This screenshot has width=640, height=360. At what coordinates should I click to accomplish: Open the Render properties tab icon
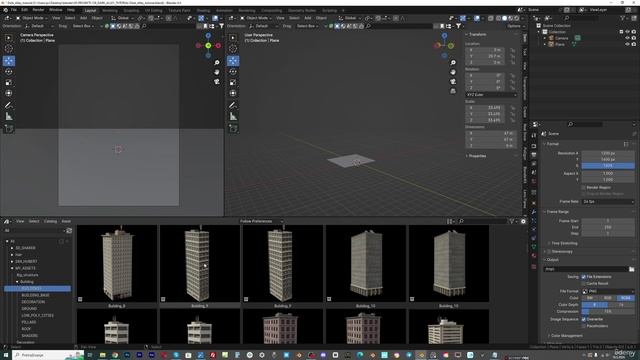[x=534, y=146]
